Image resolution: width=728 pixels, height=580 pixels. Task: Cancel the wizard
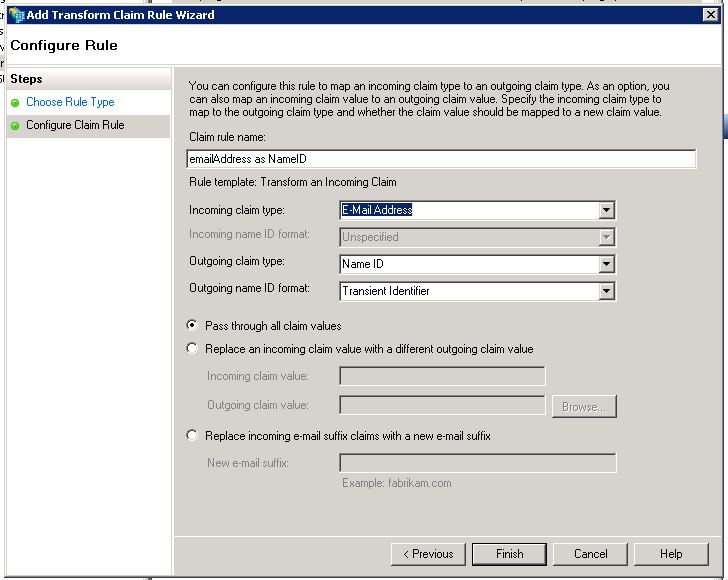(x=590, y=554)
